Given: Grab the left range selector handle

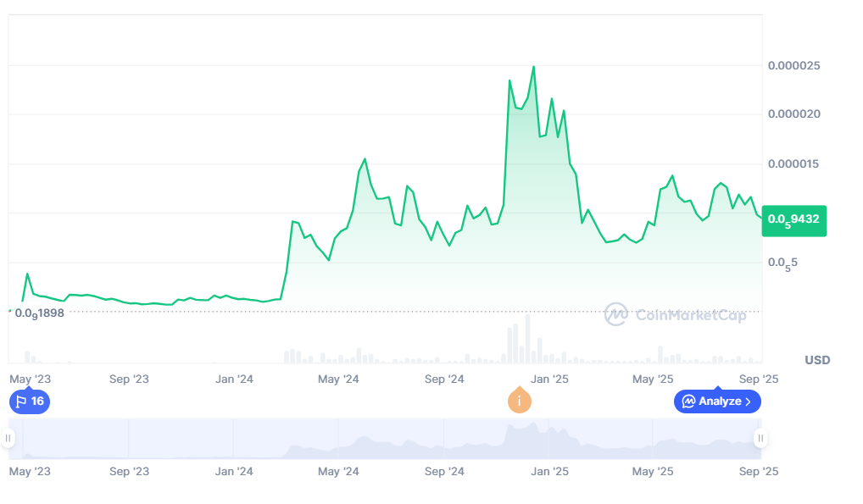Looking at the screenshot, I should coord(8,438).
